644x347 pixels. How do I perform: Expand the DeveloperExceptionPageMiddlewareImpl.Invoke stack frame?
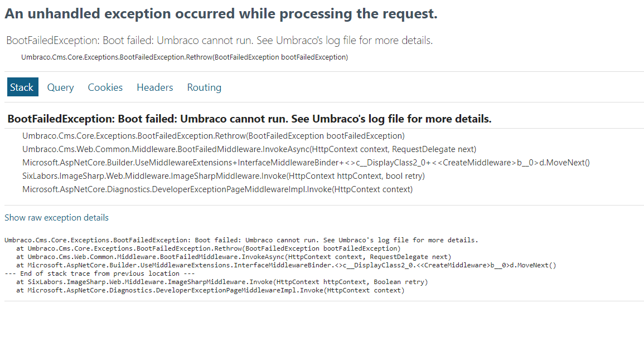click(217, 189)
